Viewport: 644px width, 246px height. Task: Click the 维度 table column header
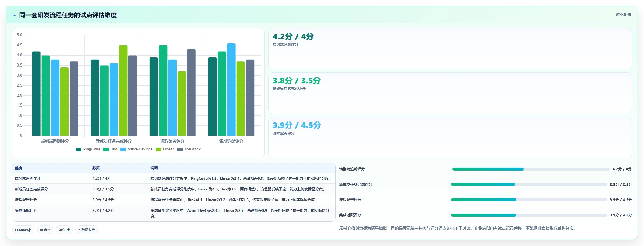pos(19,168)
